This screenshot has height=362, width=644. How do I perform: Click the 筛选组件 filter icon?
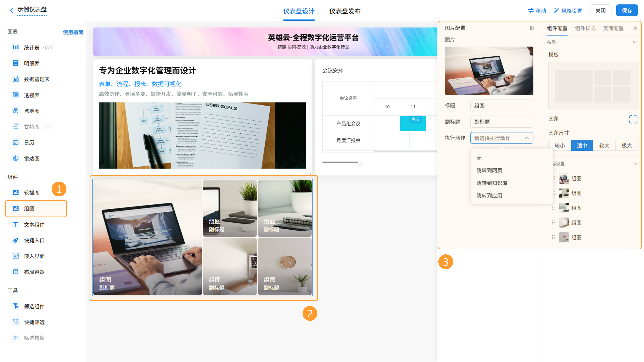pyautogui.click(x=15, y=306)
